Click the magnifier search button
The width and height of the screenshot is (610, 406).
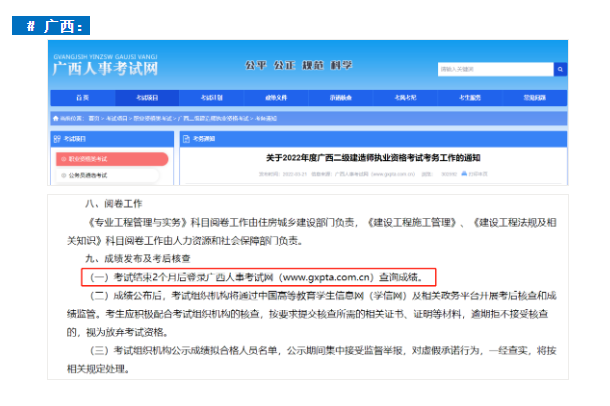(560, 69)
